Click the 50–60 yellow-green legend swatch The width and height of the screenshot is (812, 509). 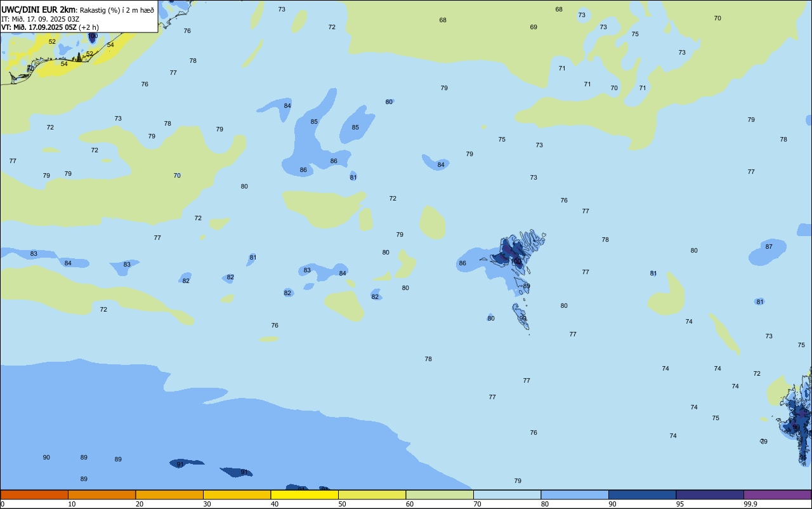372,494
